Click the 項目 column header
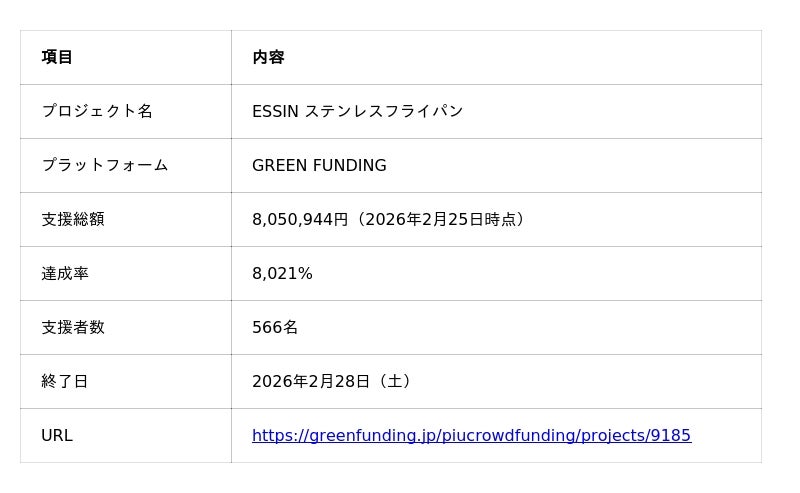 point(57,58)
